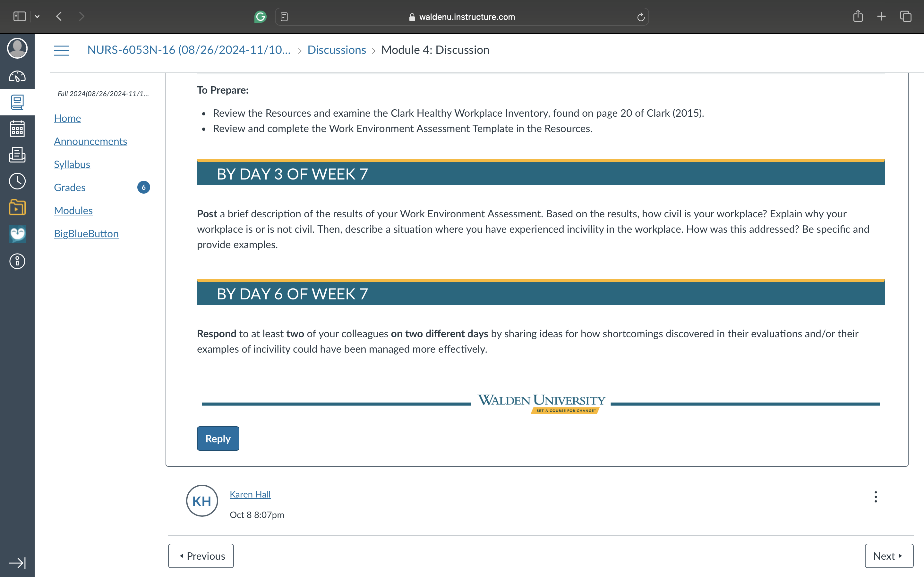
Task: Open the Help info icon in sidebar
Action: (17, 261)
